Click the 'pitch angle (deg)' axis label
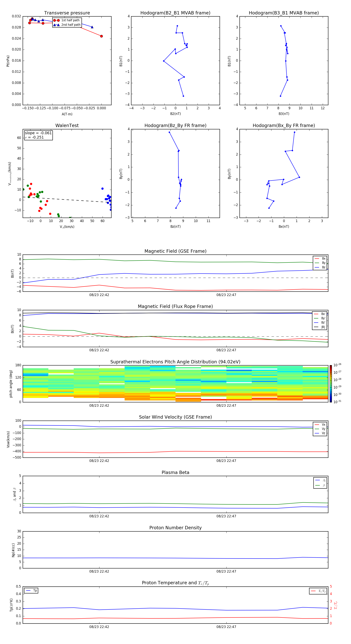Screen dimensions: 351x644 point(11,384)
